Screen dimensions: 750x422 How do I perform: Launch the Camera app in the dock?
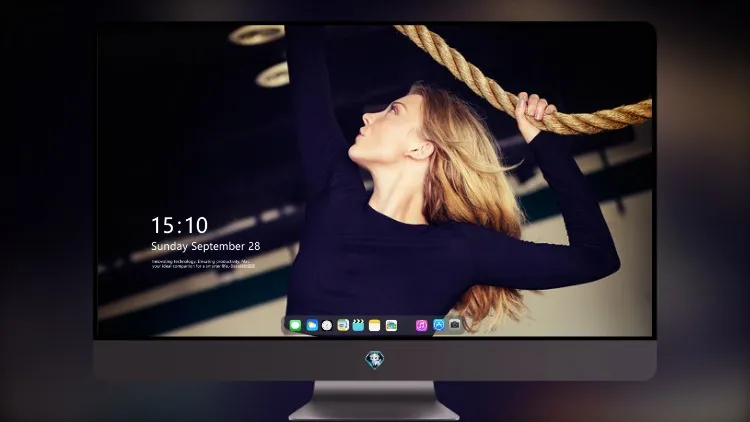tap(455, 324)
